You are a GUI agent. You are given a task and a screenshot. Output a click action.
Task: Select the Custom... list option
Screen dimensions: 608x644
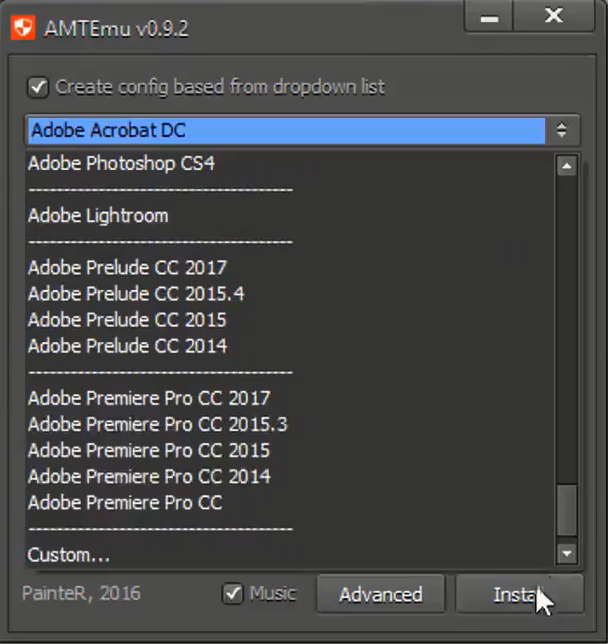[x=69, y=554]
